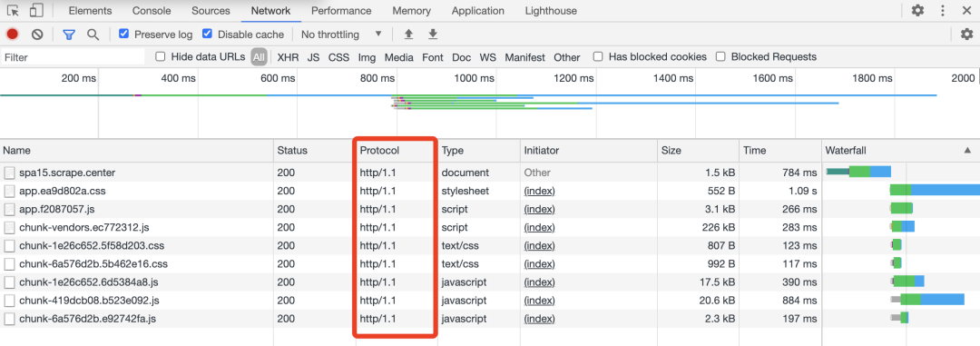Image resolution: width=980 pixels, height=346 pixels.
Task: Click file icon for chunk-6a576d2b.5b462e16.css
Action: [9, 264]
